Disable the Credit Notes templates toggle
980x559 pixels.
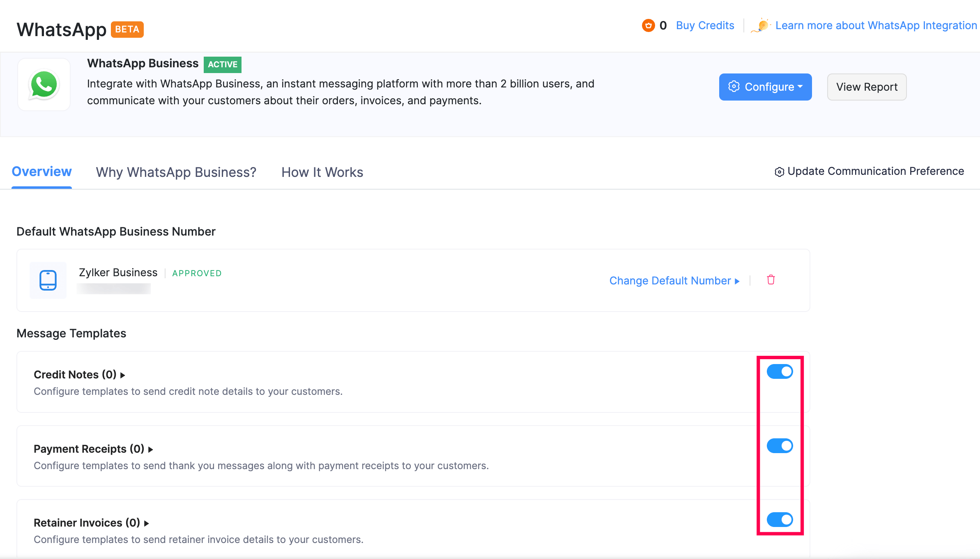(x=780, y=371)
